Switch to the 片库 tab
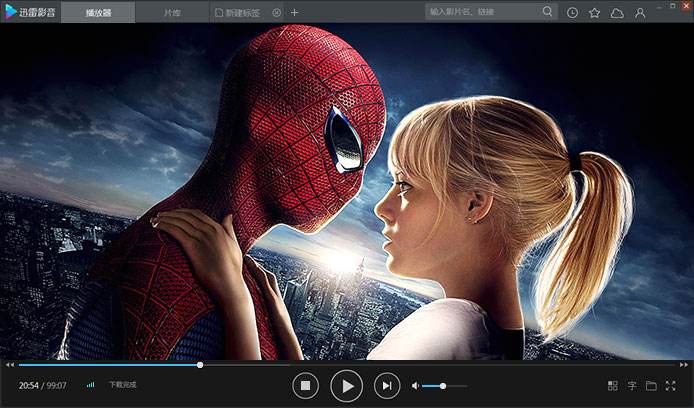The image size is (694, 408). pyautogui.click(x=173, y=12)
